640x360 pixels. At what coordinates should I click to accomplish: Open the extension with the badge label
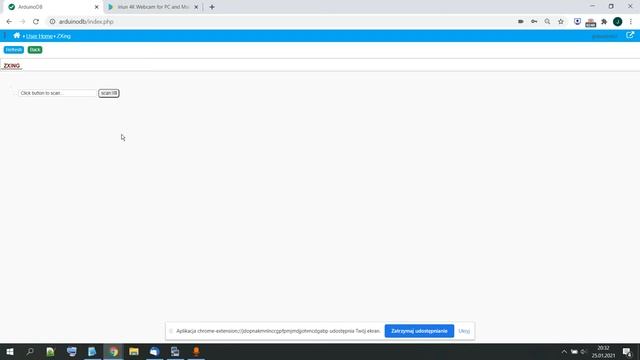click(x=591, y=22)
